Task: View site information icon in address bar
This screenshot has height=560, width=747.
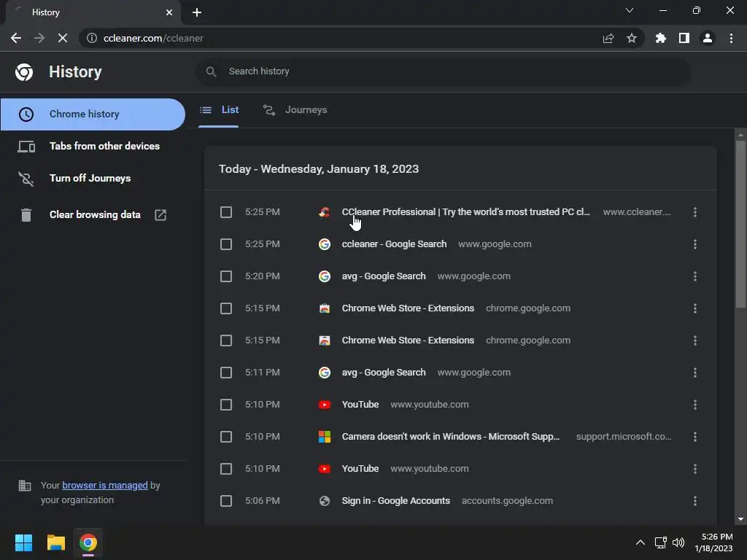Action: (92, 38)
